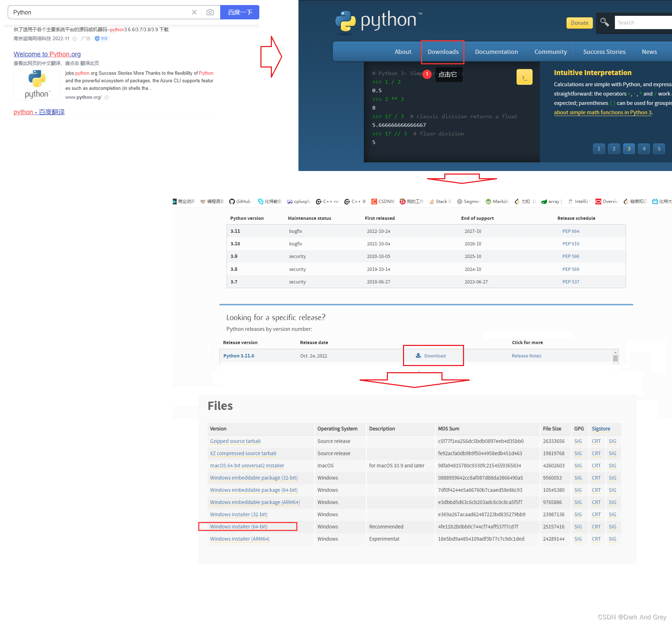Image resolution: width=672 pixels, height=624 pixels.
Task: Download Windows embeddable package (64-bit)
Action: pos(254,490)
